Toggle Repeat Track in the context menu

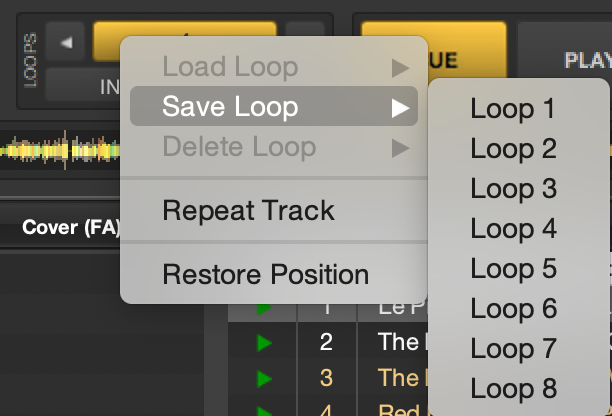pyautogui.click(x=248, y=211)
